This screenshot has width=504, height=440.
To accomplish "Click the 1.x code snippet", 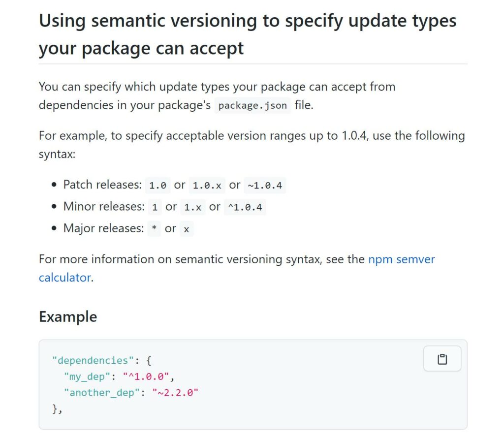I will point(192,207).
